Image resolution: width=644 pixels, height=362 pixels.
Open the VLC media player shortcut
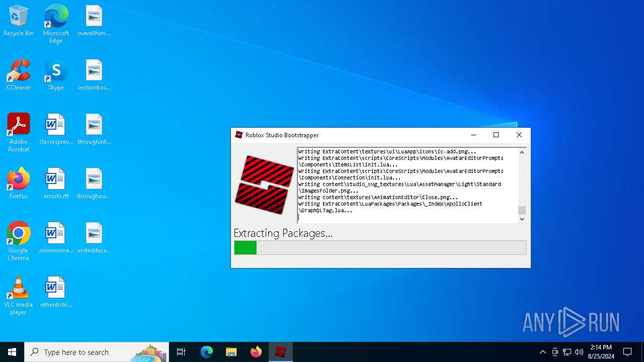coord(19,295)
